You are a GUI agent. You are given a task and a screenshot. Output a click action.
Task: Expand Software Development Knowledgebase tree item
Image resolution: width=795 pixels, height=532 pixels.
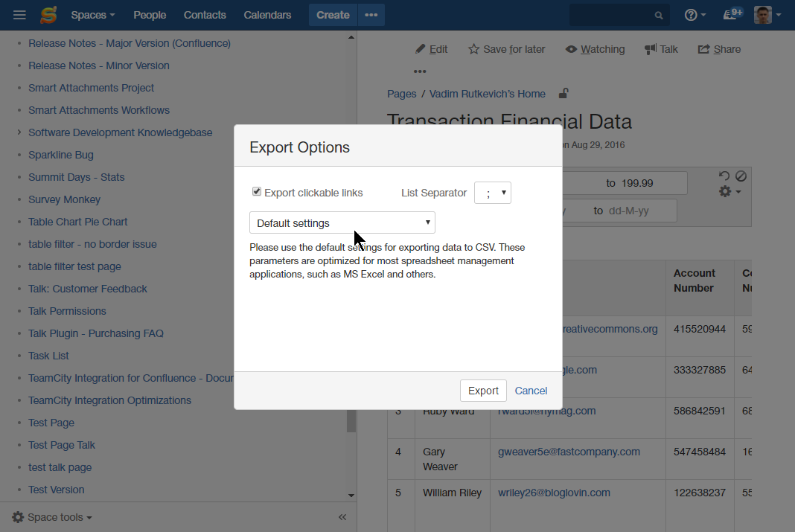[x=19, y=132]
